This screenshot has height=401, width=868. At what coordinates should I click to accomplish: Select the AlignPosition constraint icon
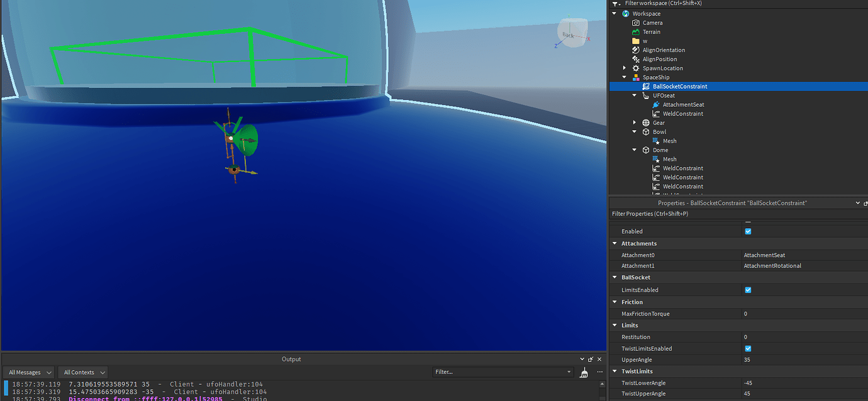(635, 59)
